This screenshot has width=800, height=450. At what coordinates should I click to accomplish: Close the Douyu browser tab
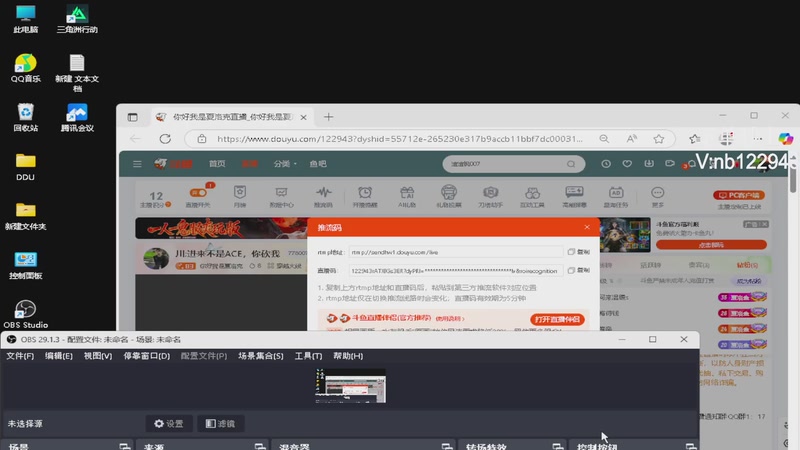(304, 117)
